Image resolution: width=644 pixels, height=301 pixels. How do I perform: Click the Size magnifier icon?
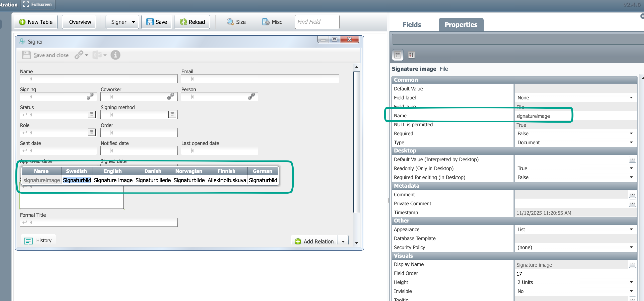click(x=230, y=22)
